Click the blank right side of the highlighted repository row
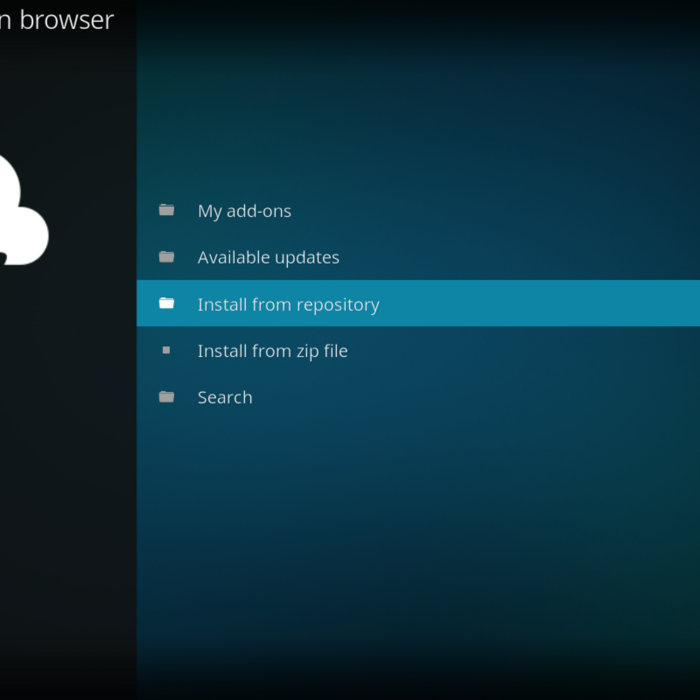 pyautogui.click(x=560, y=304)
